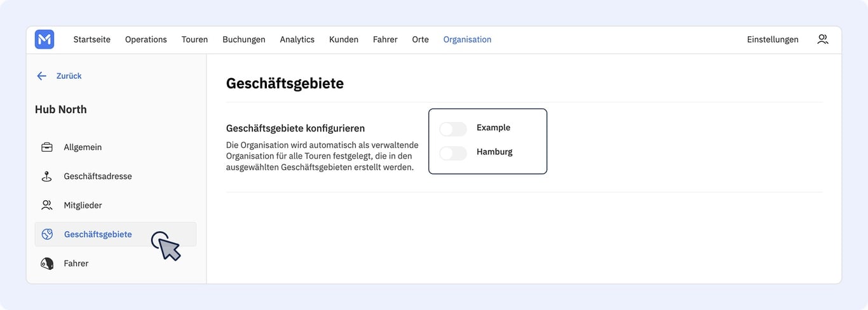Click the Fahrer helmet icon

pos(47,264)
